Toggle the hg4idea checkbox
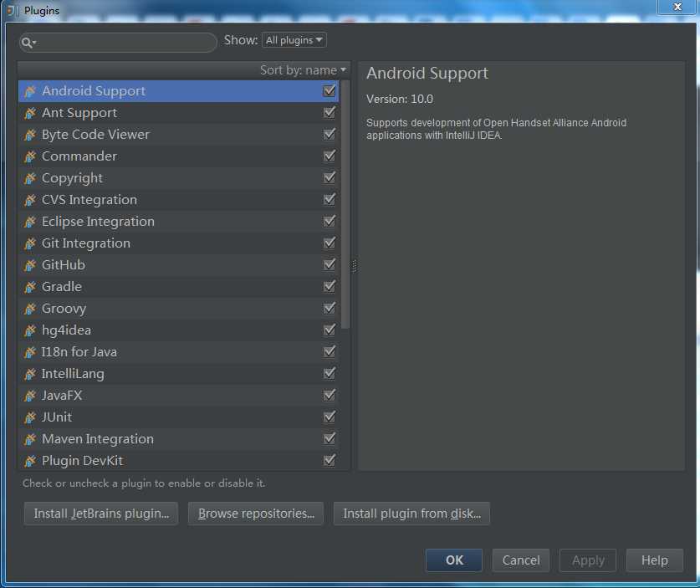The height and width of the screenshot is (588, 700). [x=330, y=330]
